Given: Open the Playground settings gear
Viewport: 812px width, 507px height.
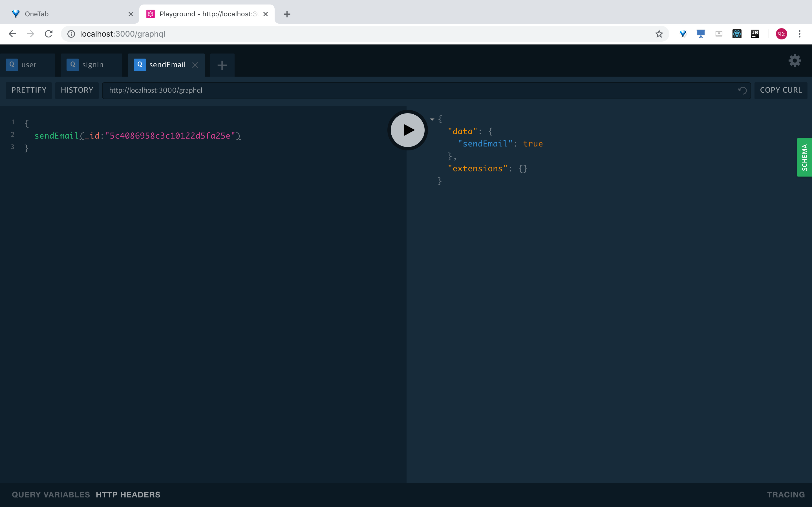Looking at the screenshot, I should [794, 61].
